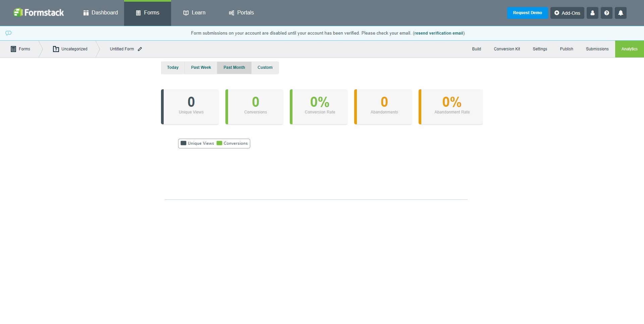
Task: Open the Add-Ons button
Action: [x=567, y=13]
